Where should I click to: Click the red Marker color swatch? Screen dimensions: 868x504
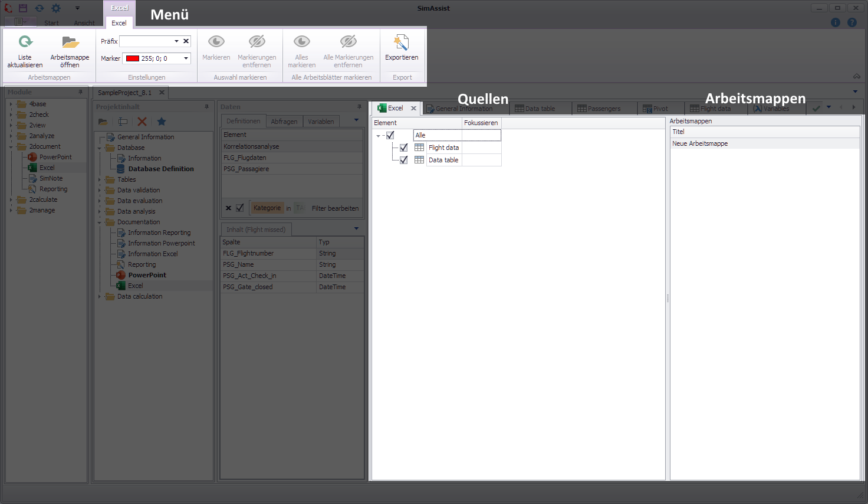tap(133, 58)
